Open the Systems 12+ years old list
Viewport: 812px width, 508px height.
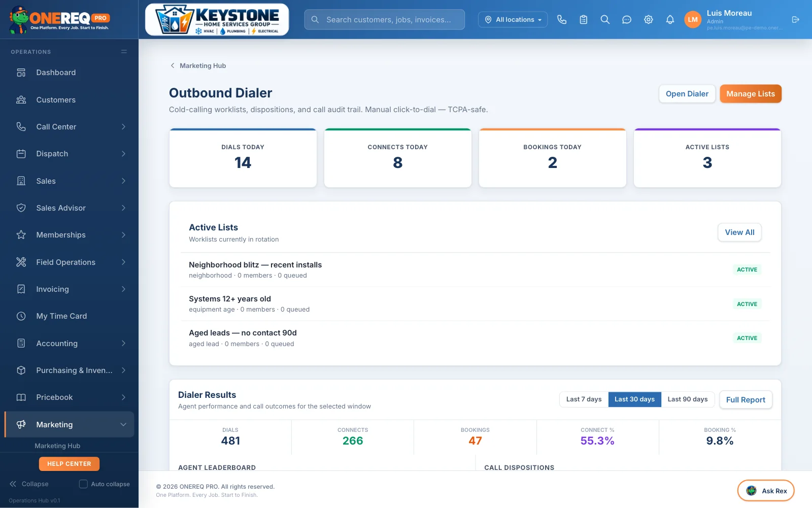(x=475, y=303)
